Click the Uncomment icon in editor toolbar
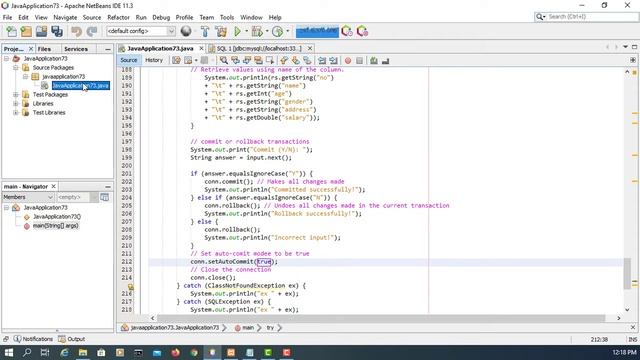 385,60
